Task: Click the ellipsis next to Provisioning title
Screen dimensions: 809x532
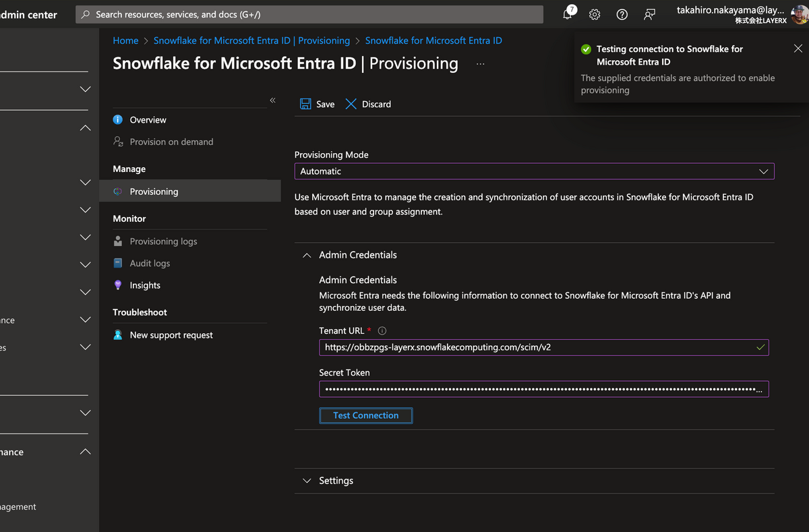Action: 480,63
